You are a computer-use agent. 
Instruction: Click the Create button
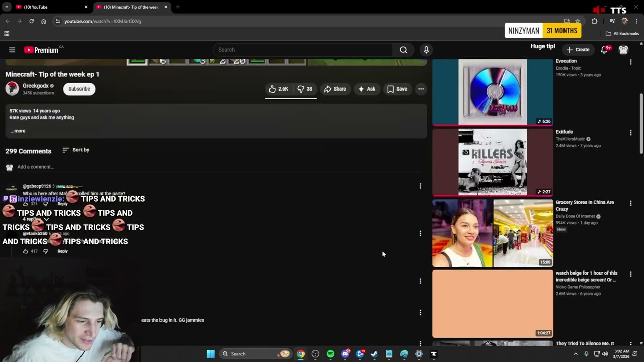click(578, 50)
